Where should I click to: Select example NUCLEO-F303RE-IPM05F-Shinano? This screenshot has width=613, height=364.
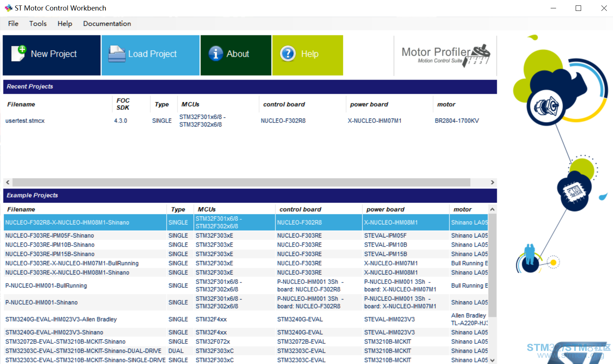pyautogui.click(x=246, y=236)
